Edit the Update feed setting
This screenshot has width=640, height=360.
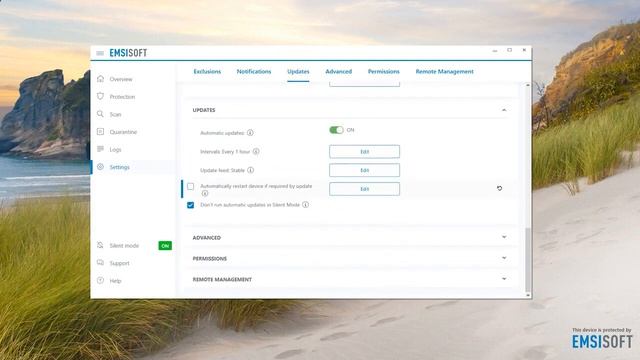[x=364, y=170]
